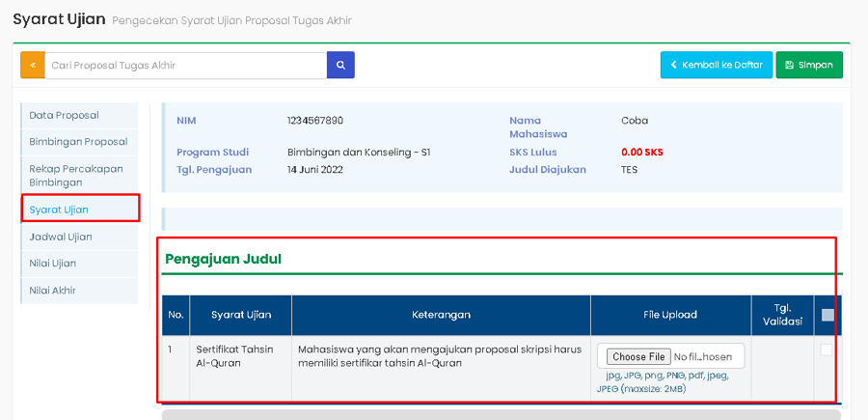
Task: Click the File Upload column header
Action: coord(669,315)
